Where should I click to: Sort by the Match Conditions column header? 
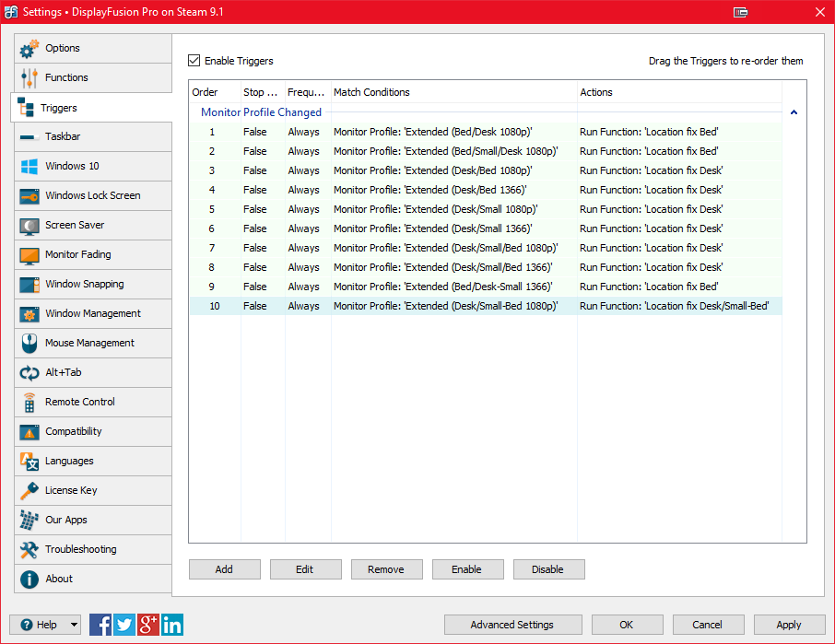(x=453, y=92)
